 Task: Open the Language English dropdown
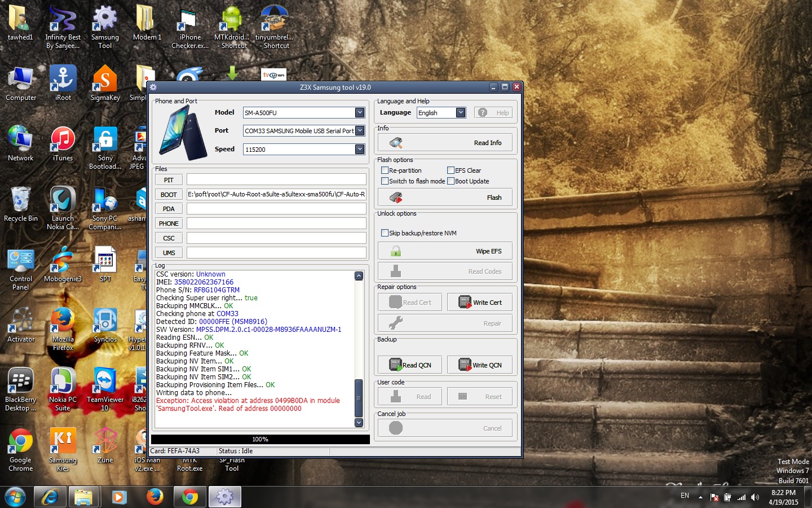(x=461, y=113)
